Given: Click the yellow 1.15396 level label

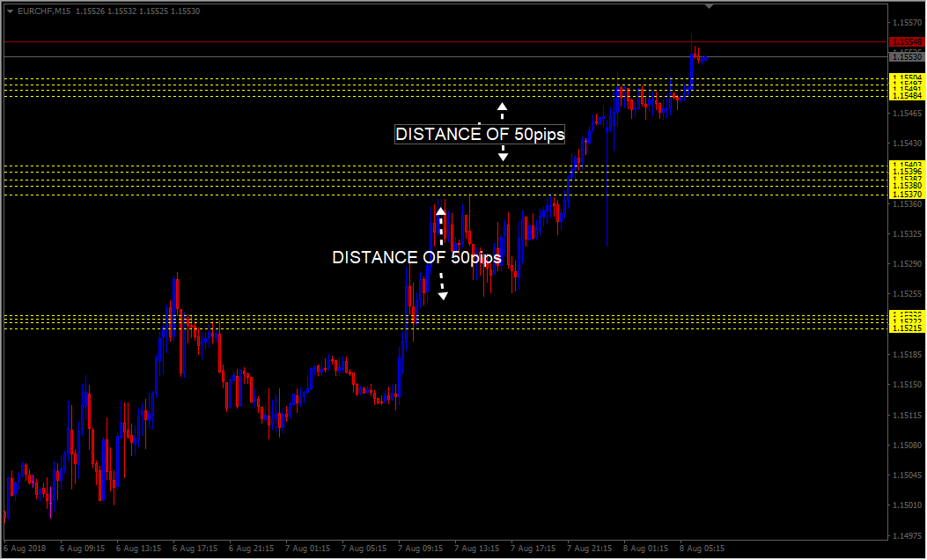Looking at the screenshot, I should [906, 172].
